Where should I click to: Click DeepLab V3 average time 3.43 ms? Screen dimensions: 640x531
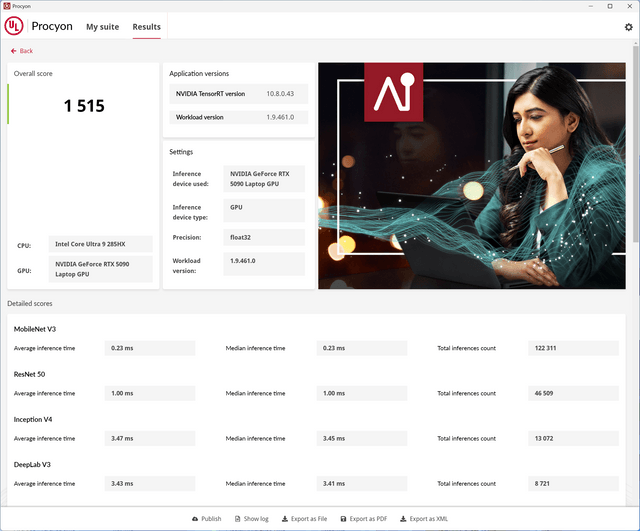[x=150, y=484]
